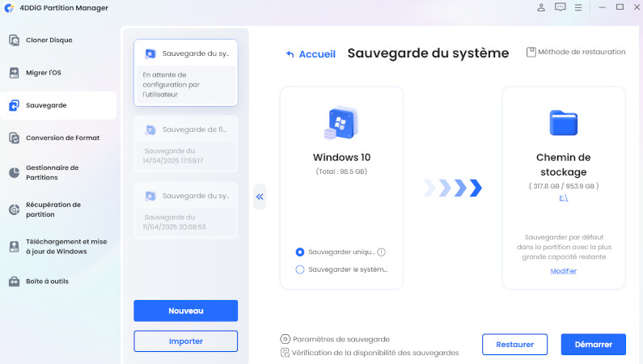The width and height of the screenshot is (643, 364).
Task: Select the Sauvegarde du sy.. task from 11/04/2025
Action: click(186, 210)
